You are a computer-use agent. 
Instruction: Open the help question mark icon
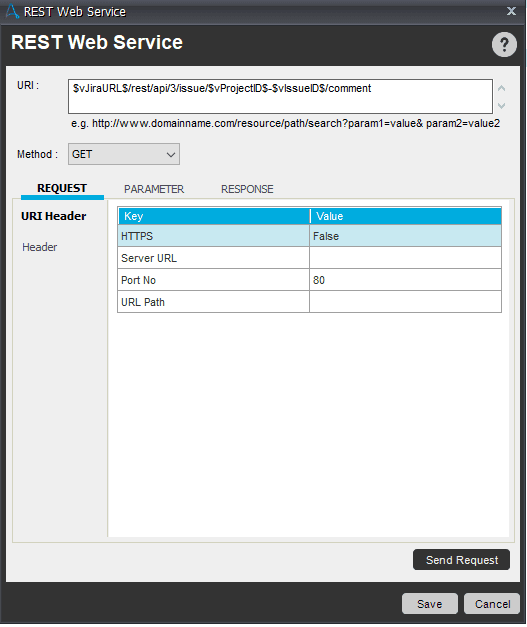coord(504,44)
